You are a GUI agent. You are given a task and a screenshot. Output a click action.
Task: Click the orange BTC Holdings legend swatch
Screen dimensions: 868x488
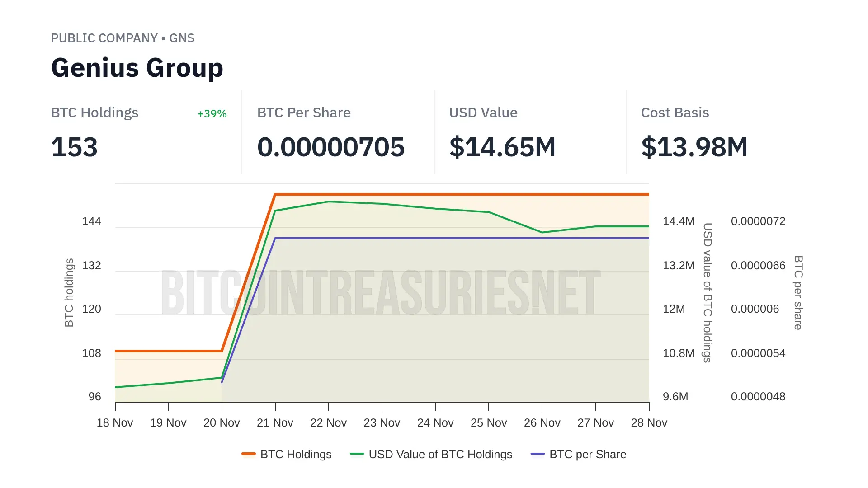pyautogui.click(x=249, y=454)
